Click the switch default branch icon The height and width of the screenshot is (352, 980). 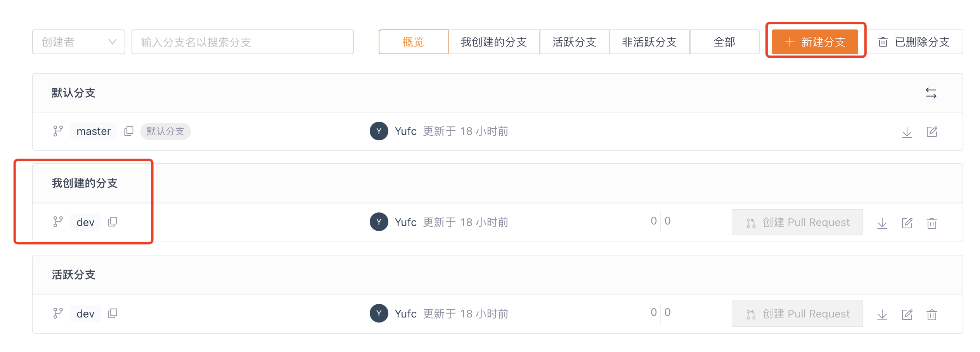tap(931, 93)
